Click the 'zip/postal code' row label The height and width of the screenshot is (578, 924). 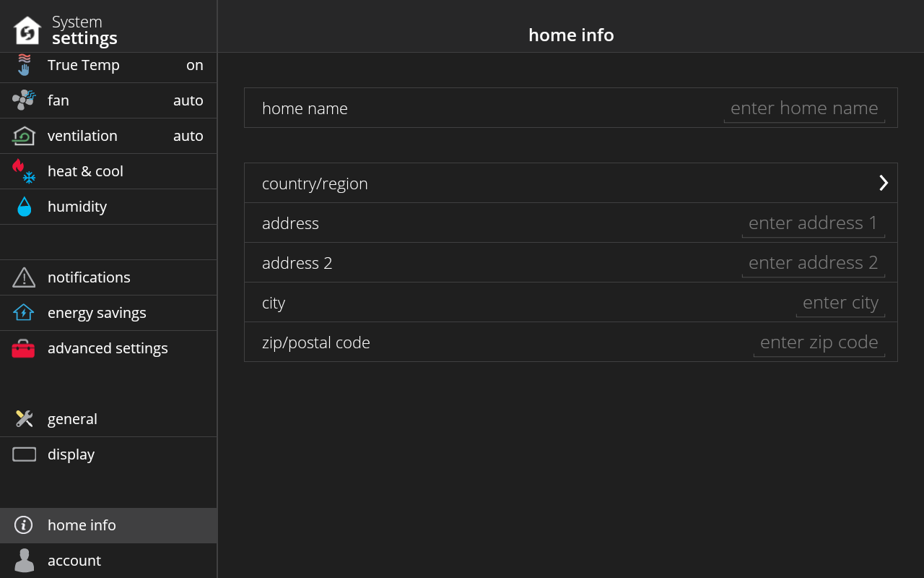pyautogui.click(x=316, y=343)
